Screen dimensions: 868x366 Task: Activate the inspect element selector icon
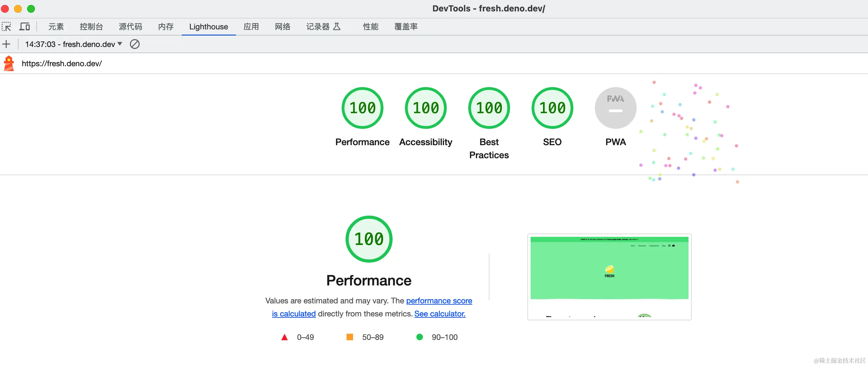pos(7,27)
